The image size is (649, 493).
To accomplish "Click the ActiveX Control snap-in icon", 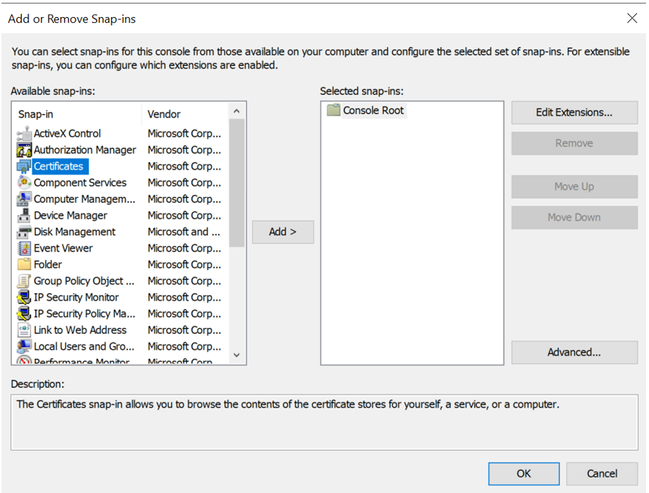I will [25, 134].
